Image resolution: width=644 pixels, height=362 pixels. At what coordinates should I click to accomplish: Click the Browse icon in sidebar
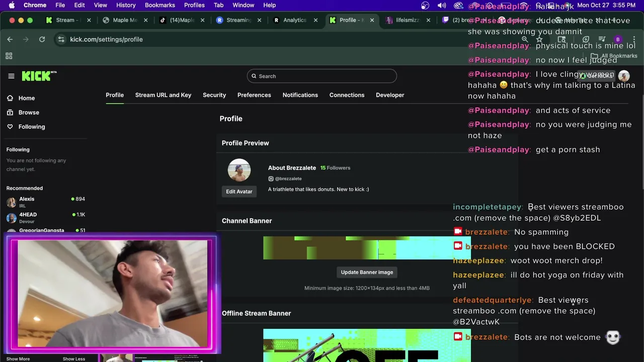10,112
